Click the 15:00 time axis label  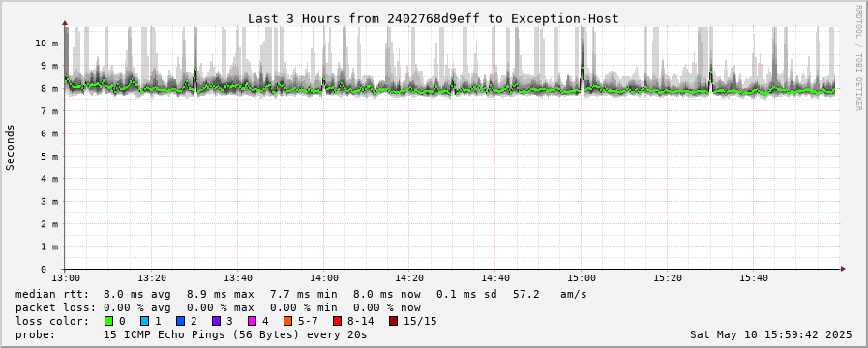point(582,278)
